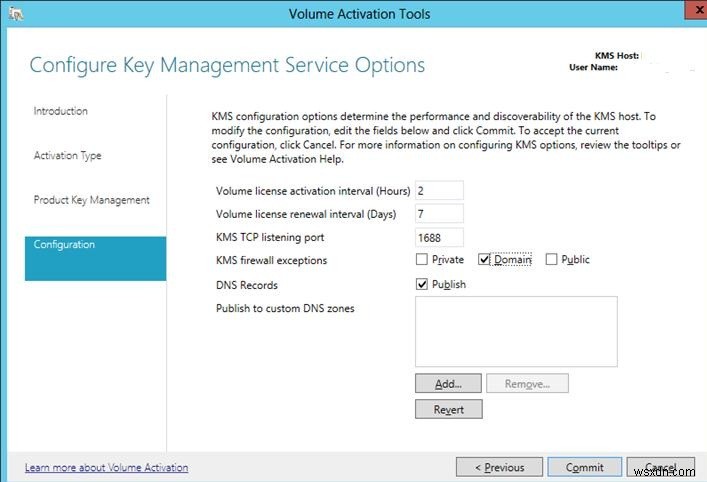
Task: Uncheck the Domain firewall exception
Action: tap(484, 259)
